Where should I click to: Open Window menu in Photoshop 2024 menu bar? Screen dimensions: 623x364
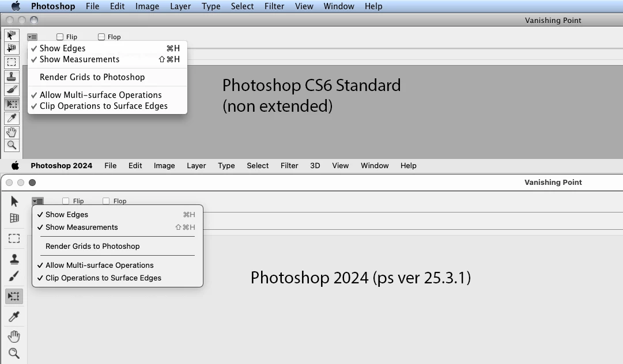(375, 165)
